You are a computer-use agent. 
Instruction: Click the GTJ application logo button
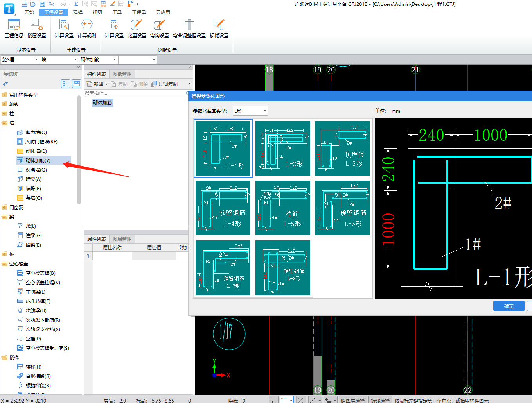click(x=9, y=8)
